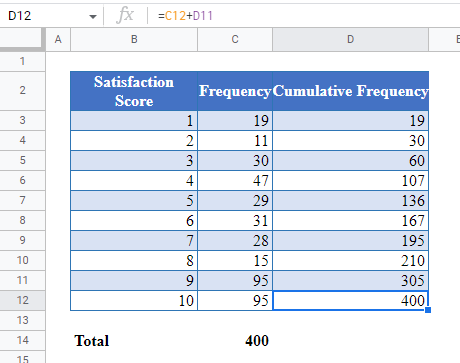This screenshot has width=460, height=363.
Task: Click the Satisfaction Score header cell
Action: point(134,91)
